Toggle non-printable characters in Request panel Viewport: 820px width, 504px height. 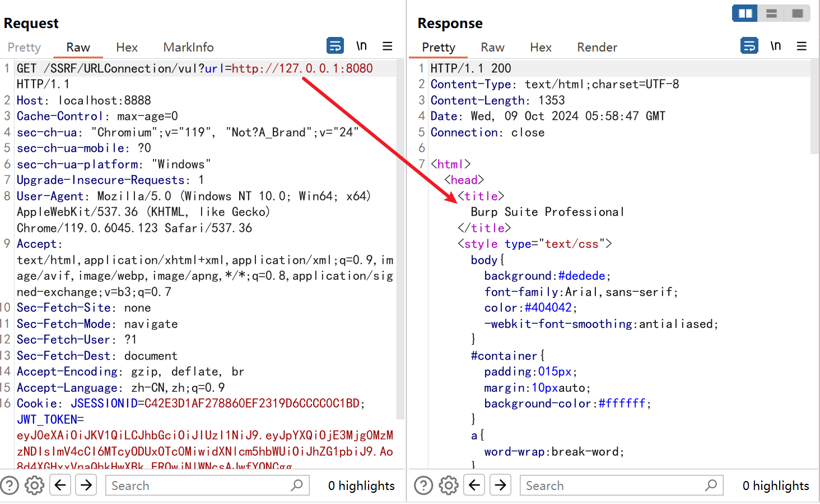tap(361, 46)
